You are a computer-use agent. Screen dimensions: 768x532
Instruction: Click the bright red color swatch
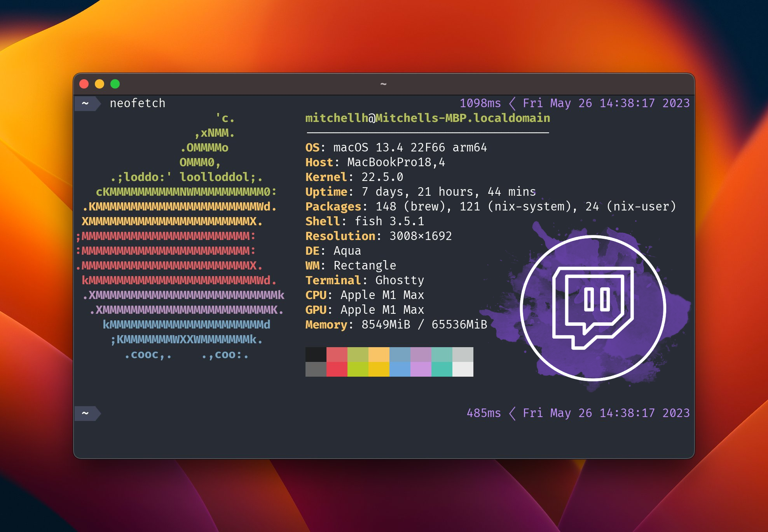337,369
